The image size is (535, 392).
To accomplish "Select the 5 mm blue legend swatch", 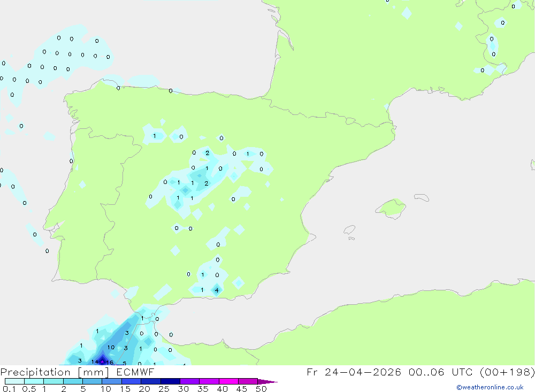I will pos(92,381).
